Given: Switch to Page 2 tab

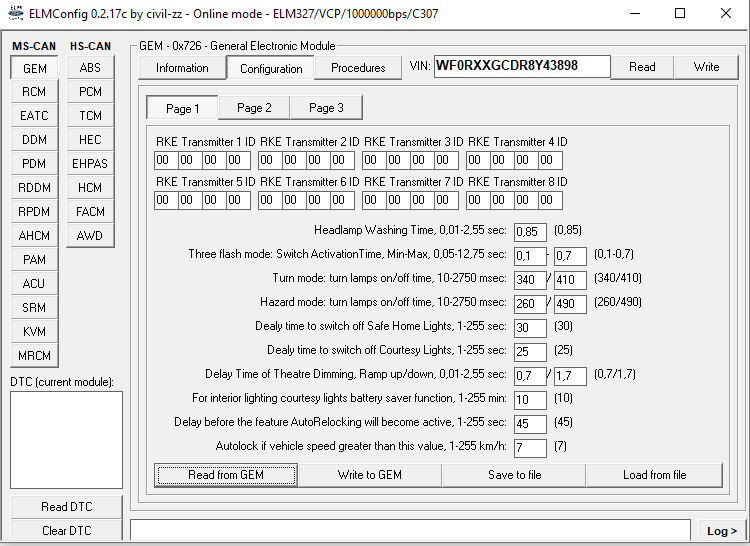Looking at the screenshot, I should point(254,108).
